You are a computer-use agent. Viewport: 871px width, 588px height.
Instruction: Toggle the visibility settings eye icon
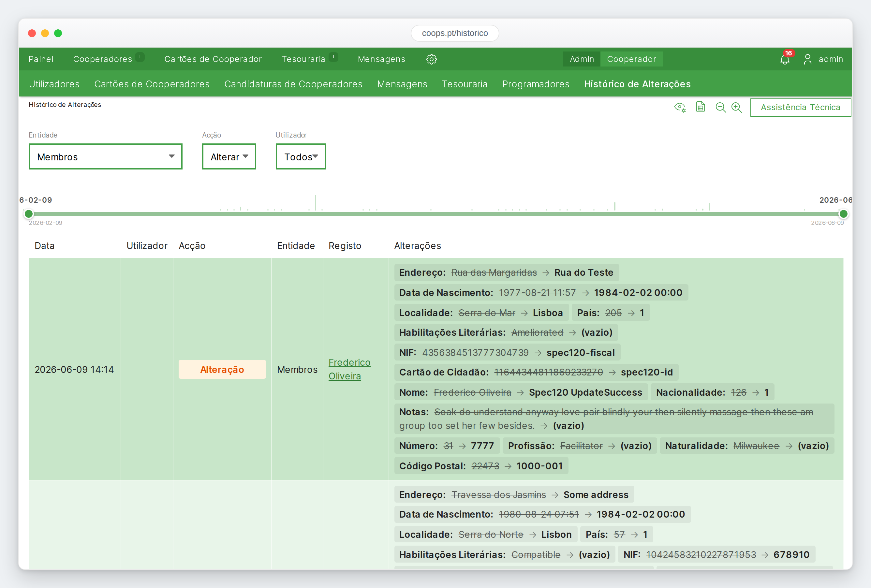pyautogui.click(x=680, y=108)
